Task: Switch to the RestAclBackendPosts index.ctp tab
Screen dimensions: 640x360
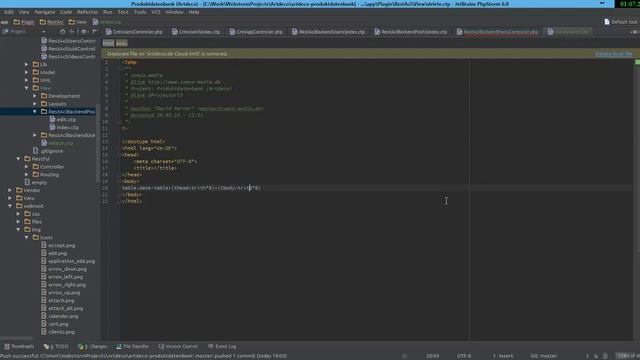Action: point(411,32)
